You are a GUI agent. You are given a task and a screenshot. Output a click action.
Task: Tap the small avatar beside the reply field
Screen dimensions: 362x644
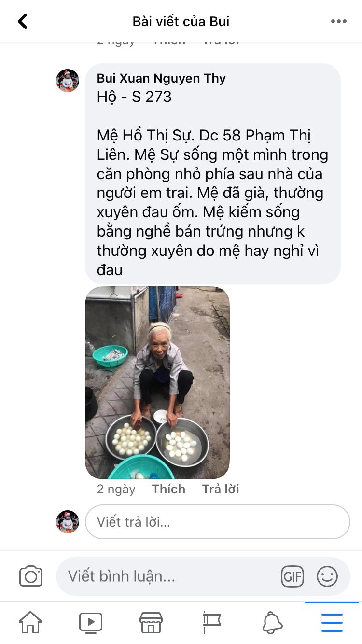pyautogui.click(x=68, y=522)
